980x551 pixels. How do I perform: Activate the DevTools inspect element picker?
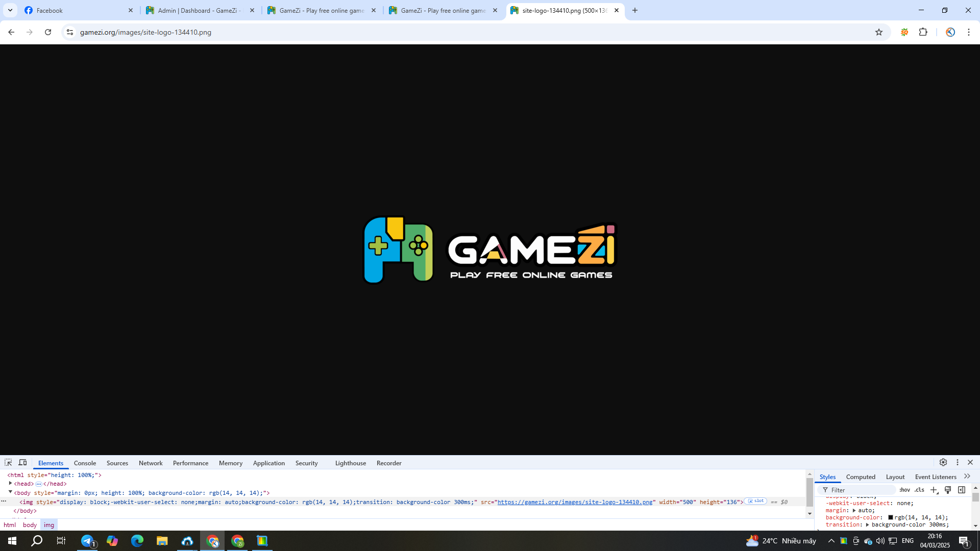8,462
